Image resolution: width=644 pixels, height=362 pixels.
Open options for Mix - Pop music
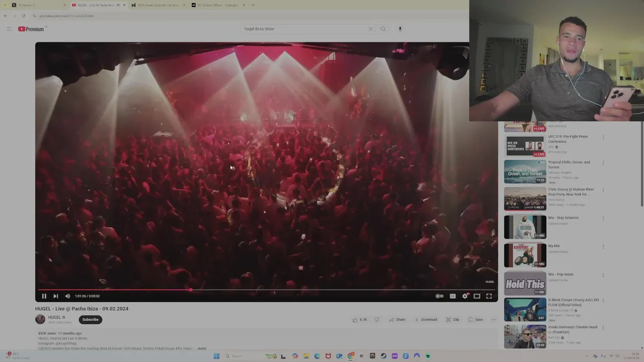[x=603, y=275]
